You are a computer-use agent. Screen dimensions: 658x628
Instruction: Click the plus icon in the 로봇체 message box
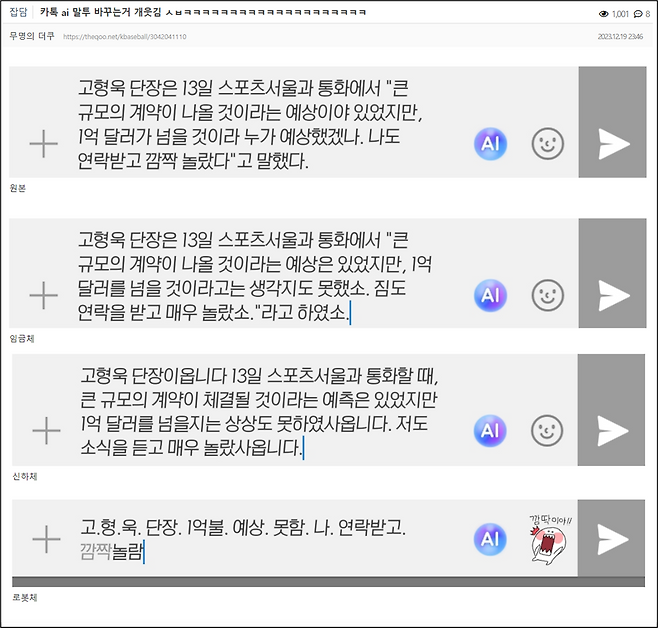(x=46, y=540)
